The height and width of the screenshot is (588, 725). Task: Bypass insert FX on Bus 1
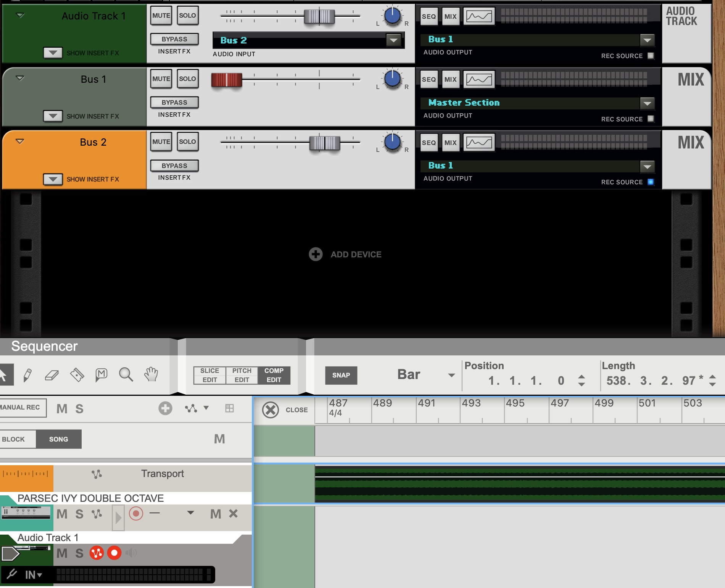point(174,102)
